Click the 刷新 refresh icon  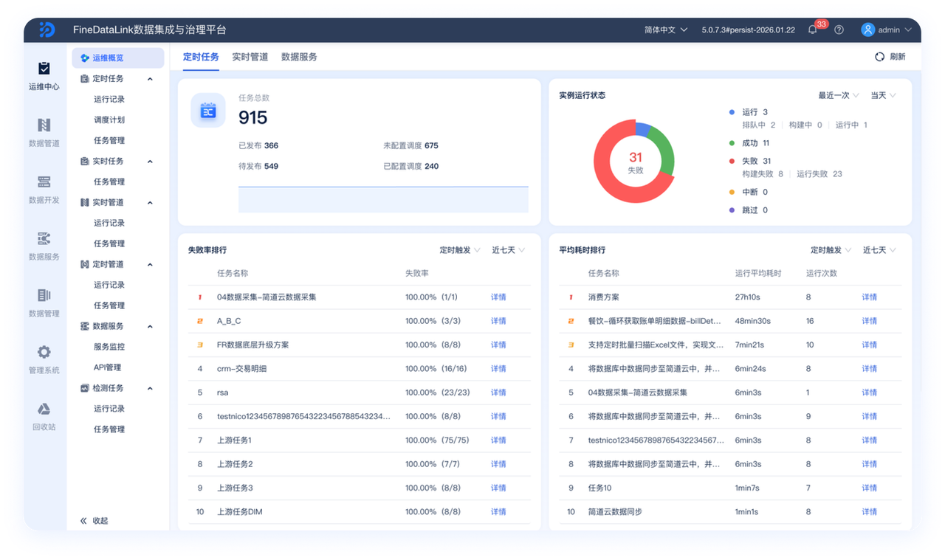[879, 57]
